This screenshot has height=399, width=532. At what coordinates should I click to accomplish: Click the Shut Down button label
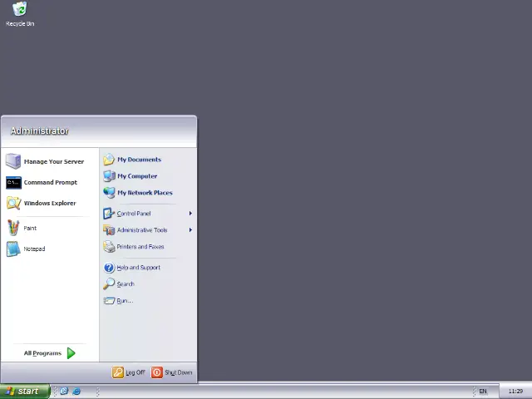(179, 372)
